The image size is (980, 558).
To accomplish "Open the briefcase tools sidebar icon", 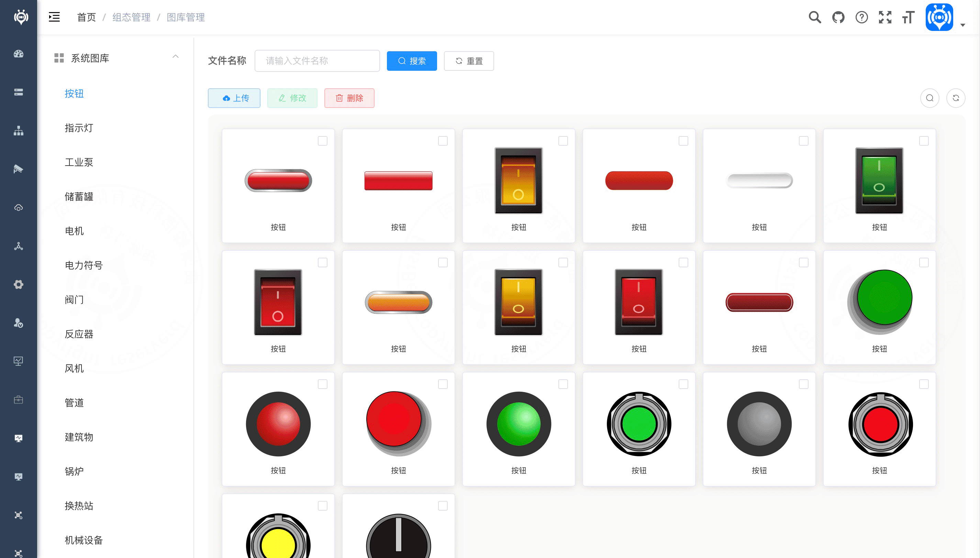I will click(x=19, y=400).
